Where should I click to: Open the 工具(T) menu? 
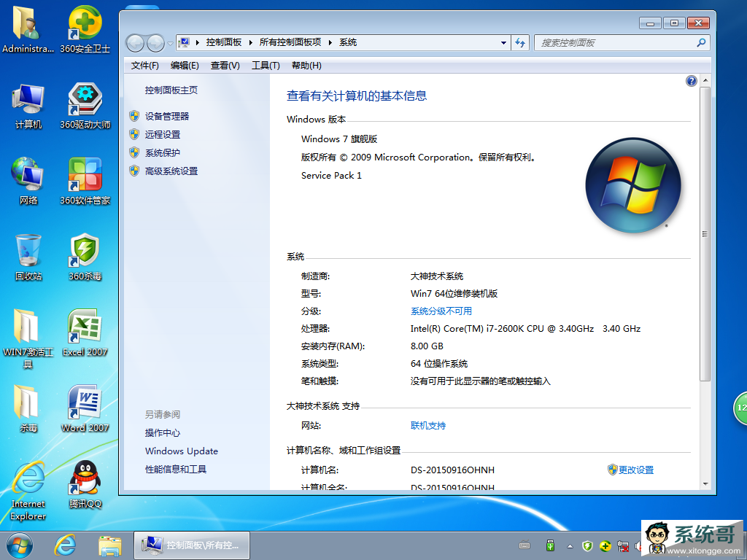[266, 65]
